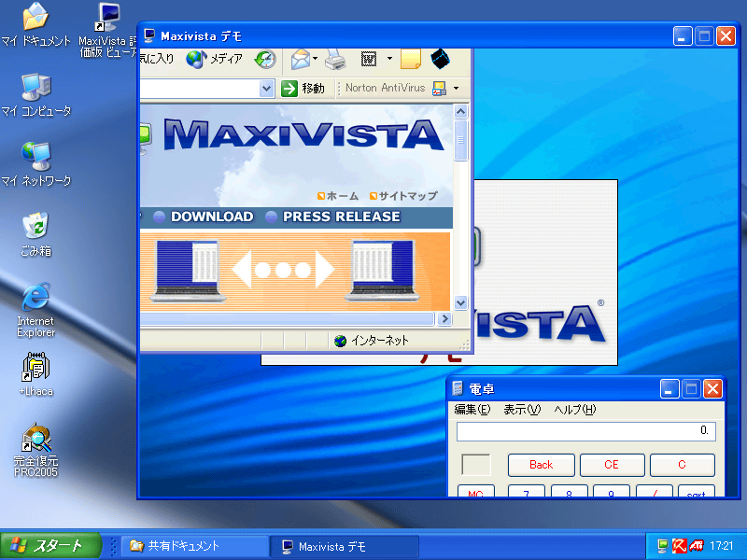
Task: Open the My Documents desktop icon
Action: 35,24
